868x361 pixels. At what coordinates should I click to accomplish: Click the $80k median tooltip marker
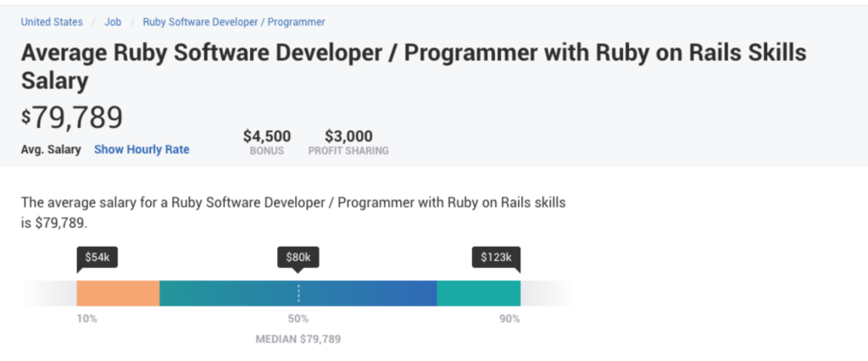[x=298, y=258]
